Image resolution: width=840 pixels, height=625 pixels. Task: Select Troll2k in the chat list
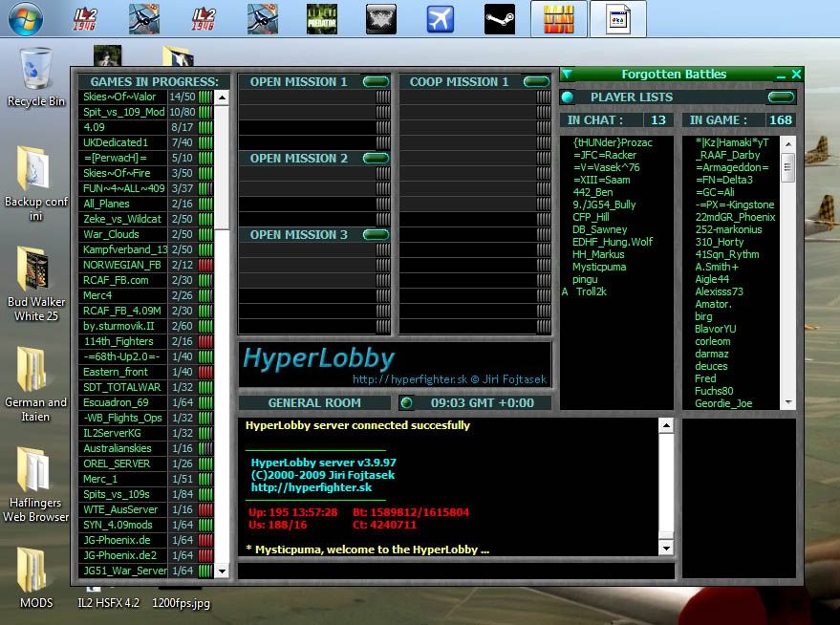(x=591, y=291)
